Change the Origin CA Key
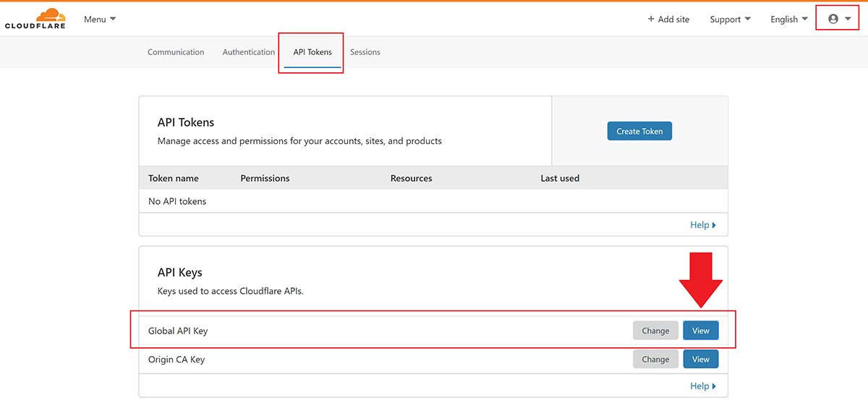Screen dimensions: 868x411 point(655,359)
